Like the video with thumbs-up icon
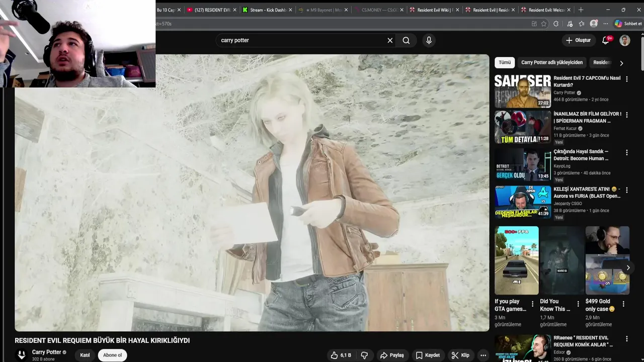This screenshot has height=362, width=644. (341, 355)
